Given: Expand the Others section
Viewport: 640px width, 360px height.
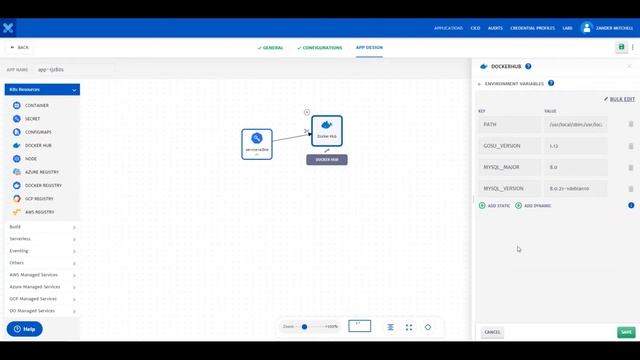Looking at the screenshot, I should 42,263.
